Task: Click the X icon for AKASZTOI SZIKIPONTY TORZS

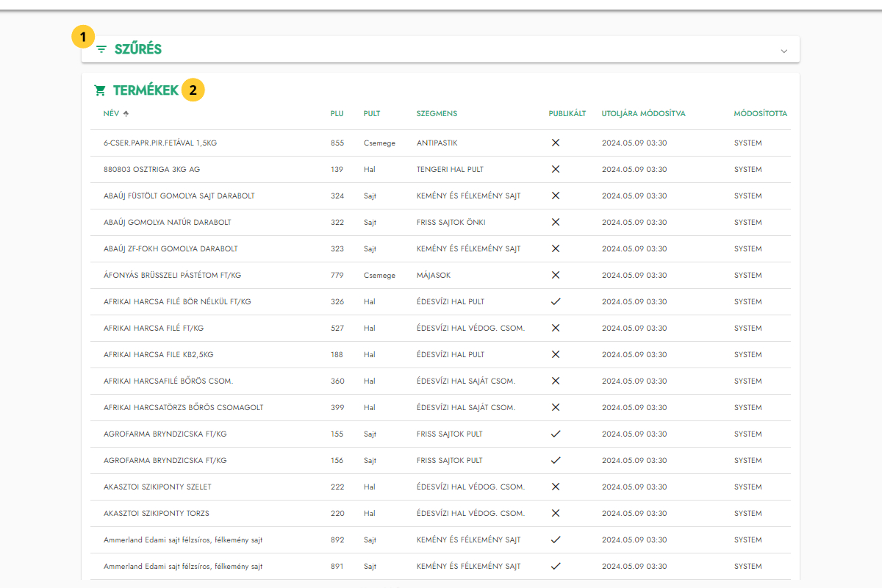Action: (556, 513)
